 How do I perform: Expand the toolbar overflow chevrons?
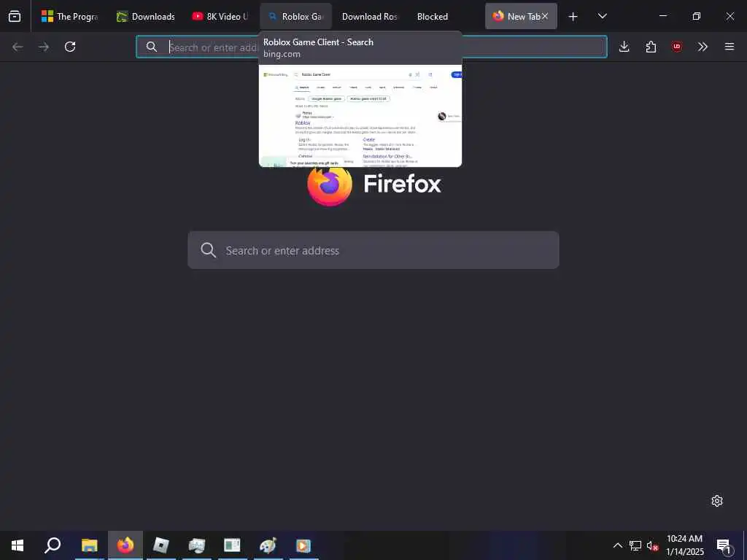coord(703,47)
